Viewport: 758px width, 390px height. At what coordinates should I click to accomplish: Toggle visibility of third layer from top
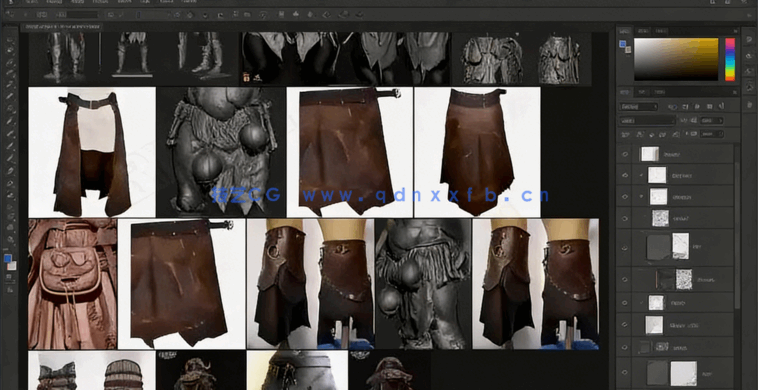click(x=625, y=197)
